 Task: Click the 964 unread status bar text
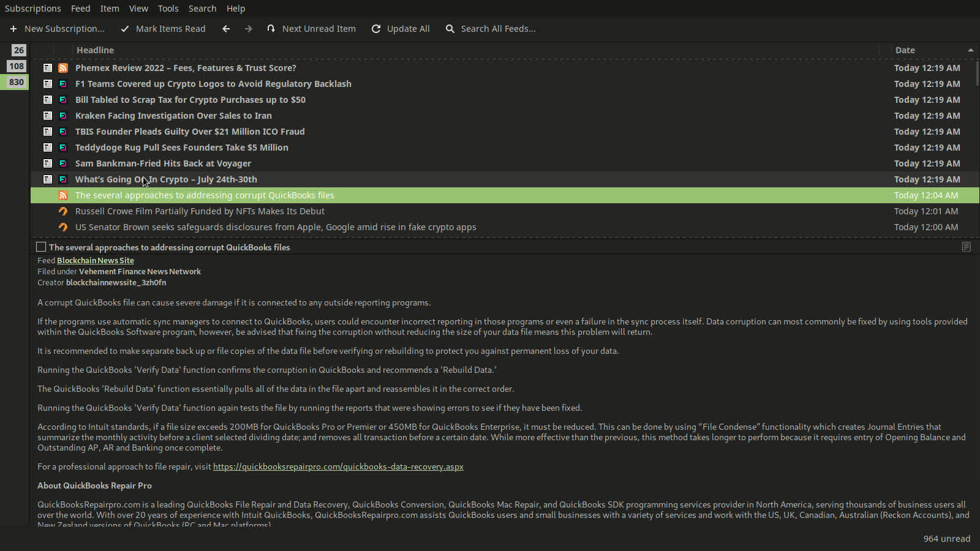point(947,539)
